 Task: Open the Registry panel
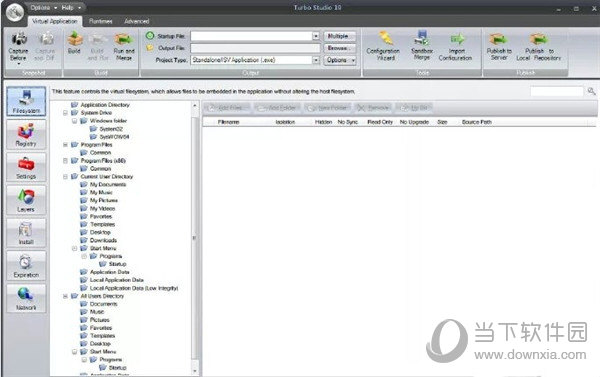[26, 135]
